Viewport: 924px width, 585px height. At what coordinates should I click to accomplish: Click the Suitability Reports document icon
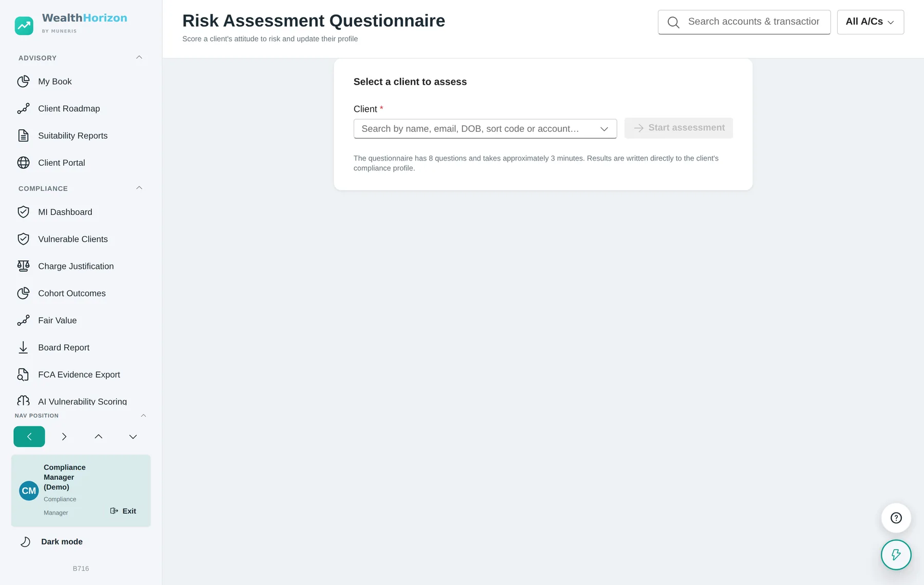[23, 135]
